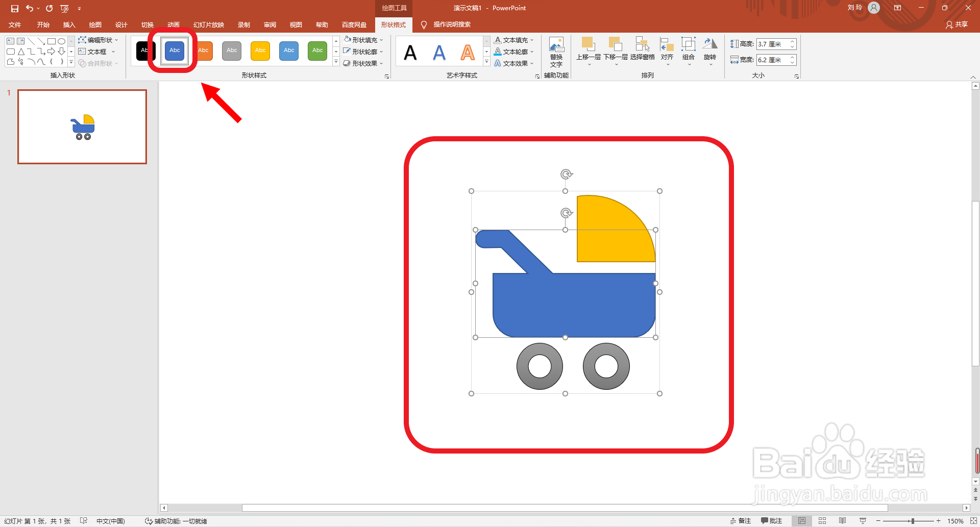Open the 百度网盘 tab
The width and height of the screenshot is (980, 527).
coord(354,24)
